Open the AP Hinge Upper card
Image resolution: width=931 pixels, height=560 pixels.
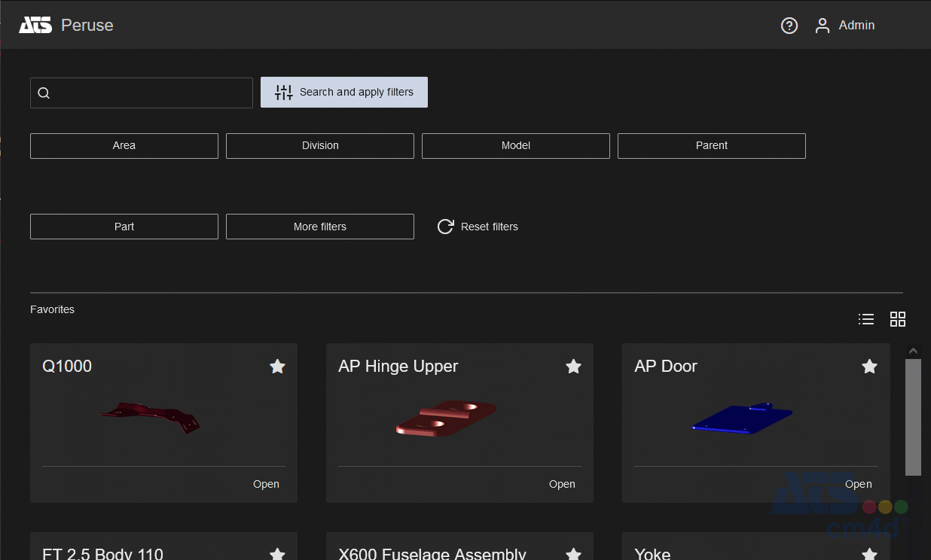(x=562, y=484)
